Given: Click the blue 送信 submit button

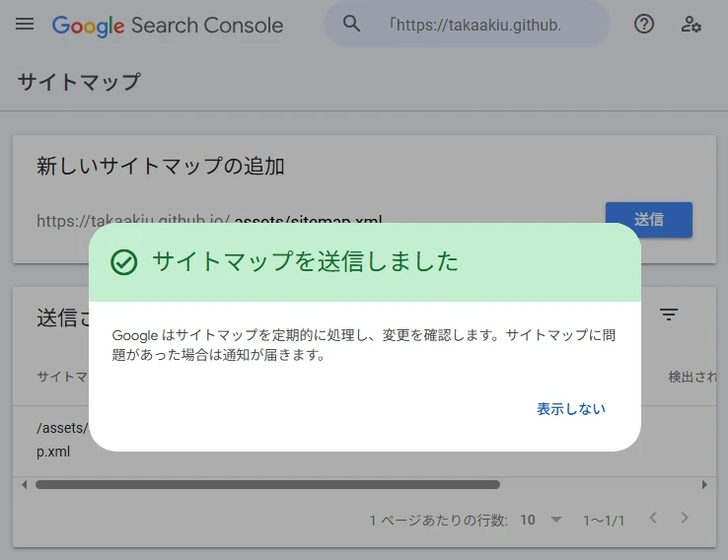Looking at the screenshot, I should pyautogui.click(x=649, y=220).
